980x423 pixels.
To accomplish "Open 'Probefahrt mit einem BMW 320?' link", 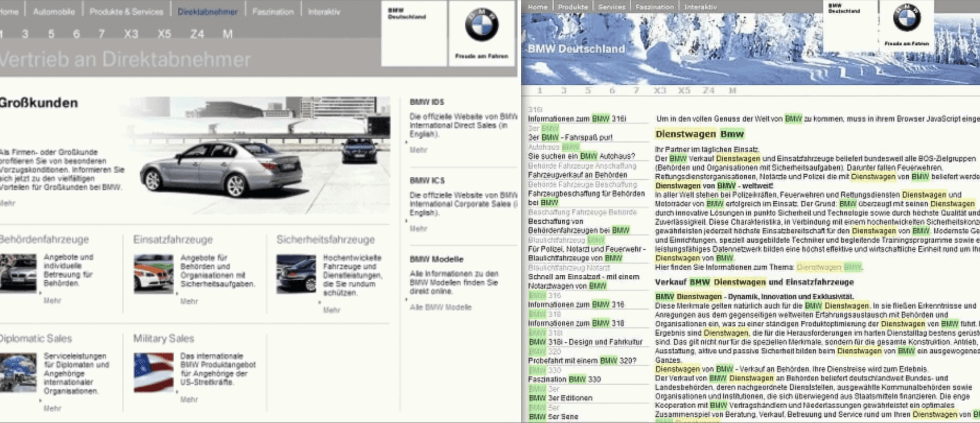I will (582, 361).
